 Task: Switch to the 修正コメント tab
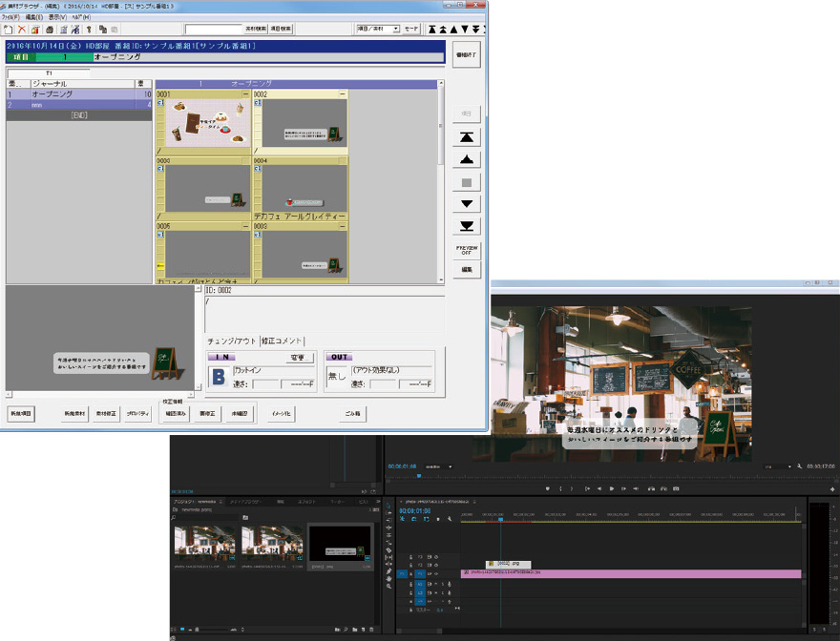click(283, 340)
